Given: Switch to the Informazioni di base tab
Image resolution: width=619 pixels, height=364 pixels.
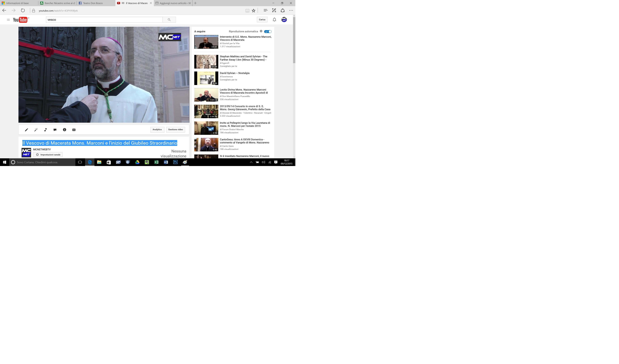Looking at the screenshot, I should click(x=19, y=3).
